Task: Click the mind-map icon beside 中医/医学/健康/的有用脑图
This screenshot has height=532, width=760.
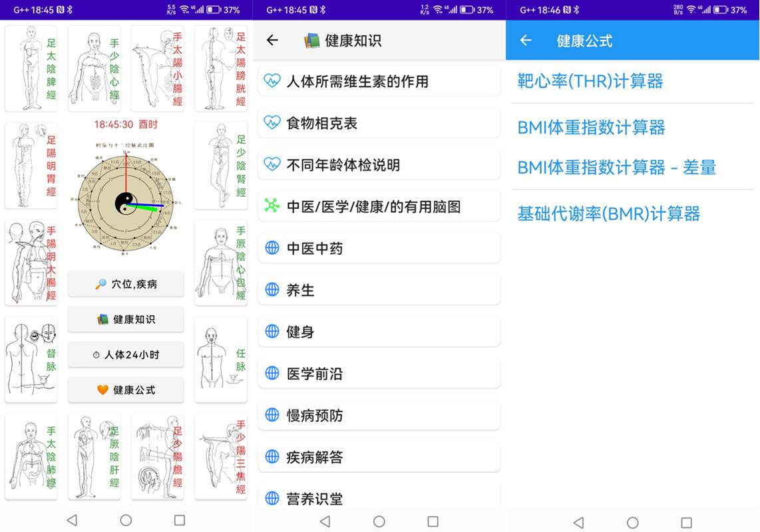Action: click(x=272, y=206)
